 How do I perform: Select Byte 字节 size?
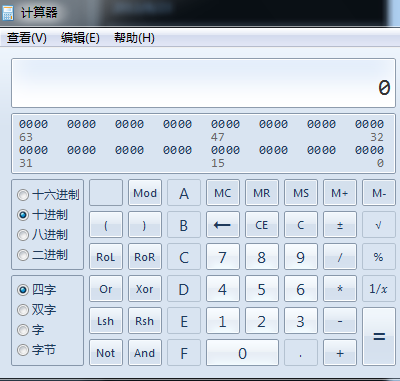[x=37, y=350]
